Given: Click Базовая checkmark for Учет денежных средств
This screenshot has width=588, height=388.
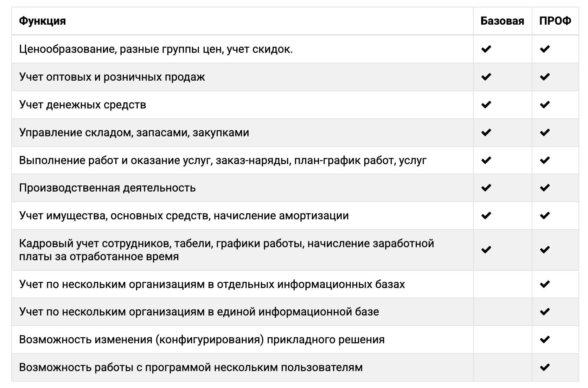Looking at the screenshot, I should coord(486,105).
